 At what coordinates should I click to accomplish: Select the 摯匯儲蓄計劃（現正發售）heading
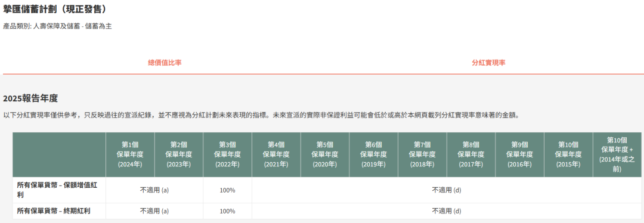tap(55, 8)
